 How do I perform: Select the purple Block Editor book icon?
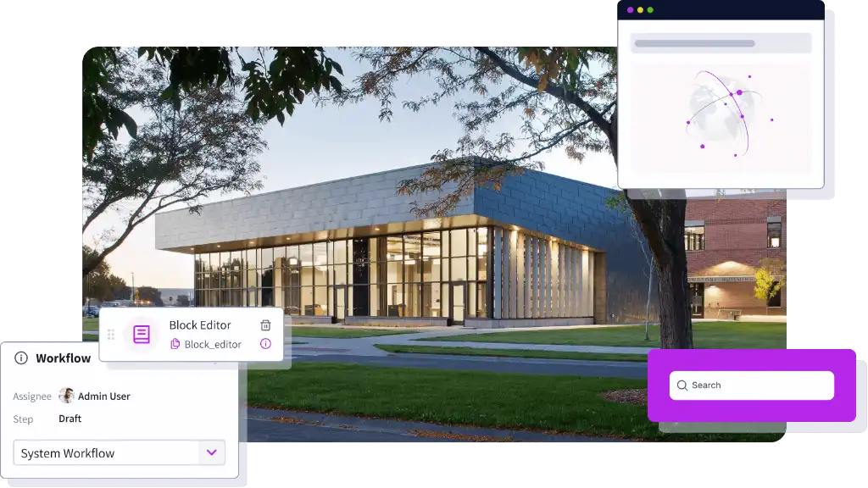pyautogui.click(x=142, y=335)
